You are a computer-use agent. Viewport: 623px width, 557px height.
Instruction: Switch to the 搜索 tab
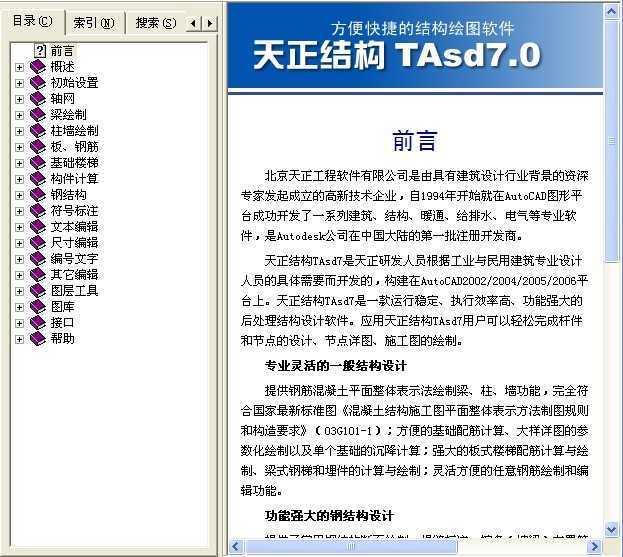[x=156, y=23]
